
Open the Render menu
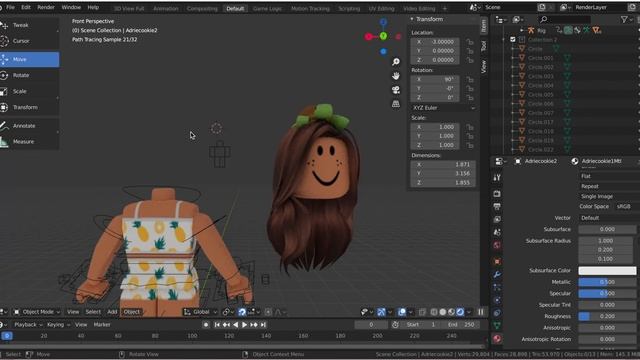(x=46, y=7)
